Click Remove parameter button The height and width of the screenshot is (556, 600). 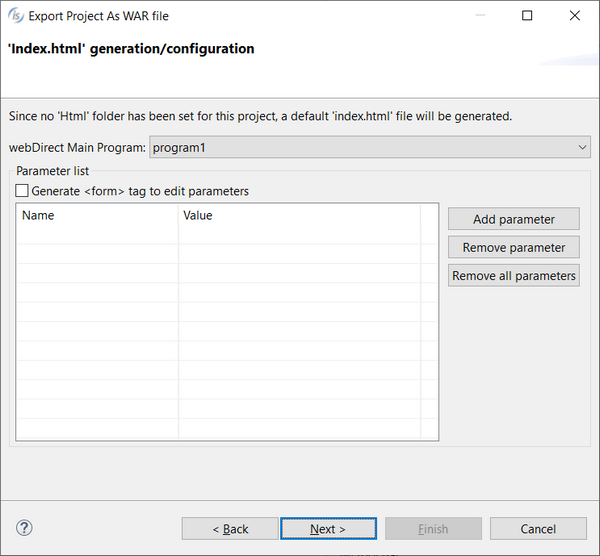514,247
